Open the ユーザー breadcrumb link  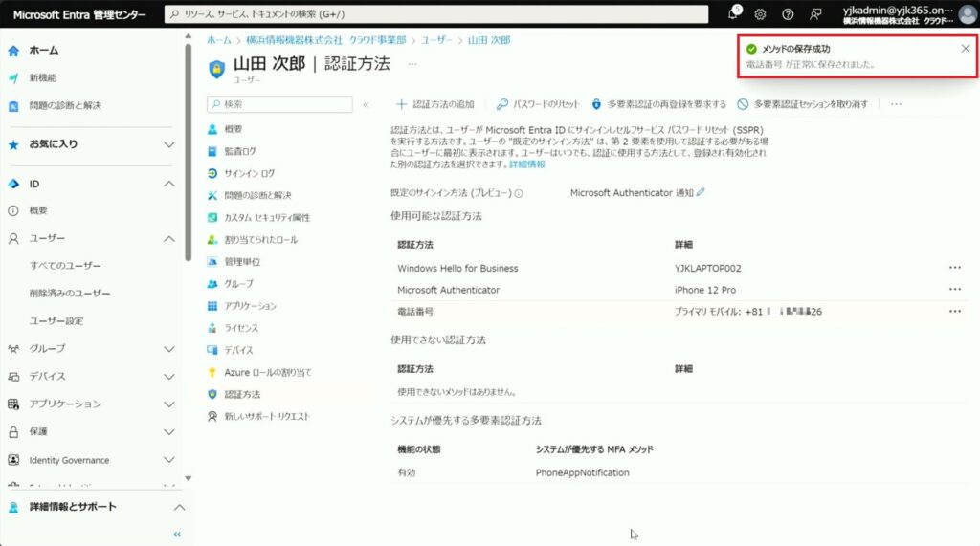click(436, 40)
